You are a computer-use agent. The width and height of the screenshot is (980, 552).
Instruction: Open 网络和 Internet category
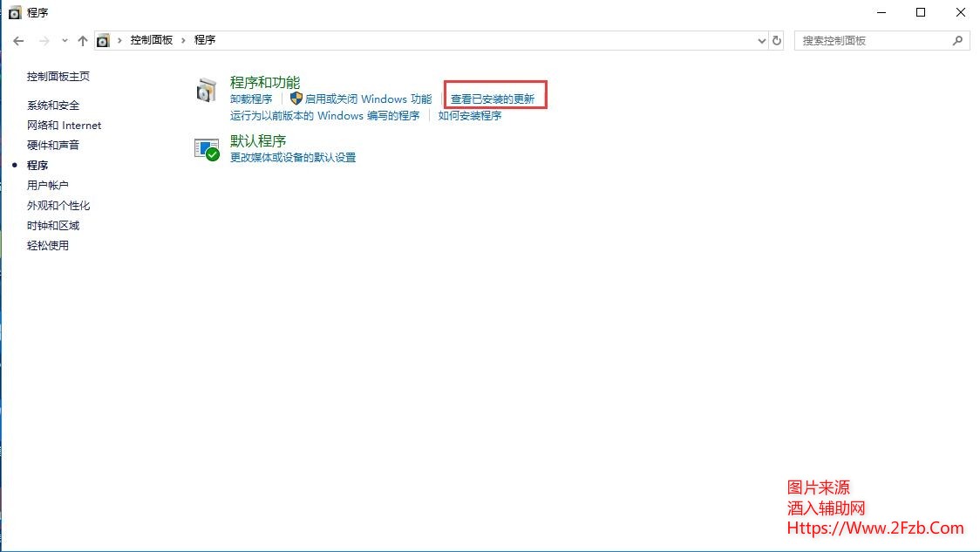(64, 125)
